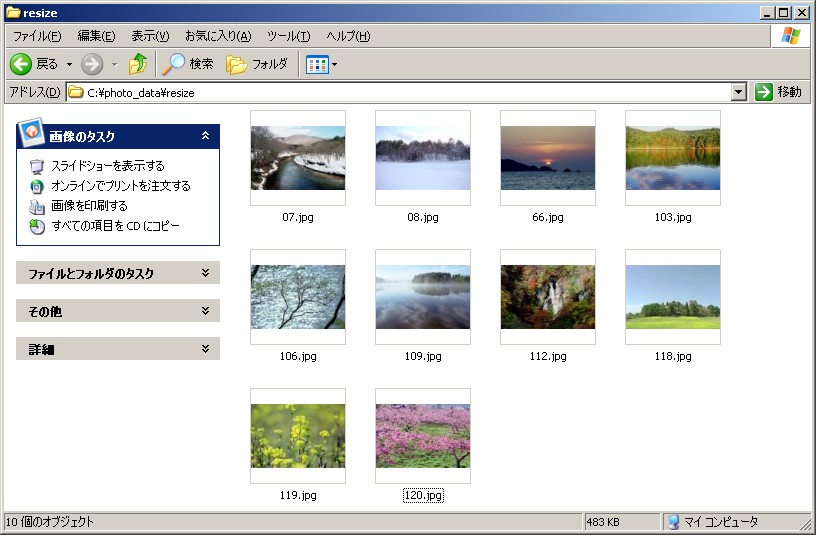This screenshot has height=535, width=816.
Task: Maximize the resize window
Action: pos(784,12)
